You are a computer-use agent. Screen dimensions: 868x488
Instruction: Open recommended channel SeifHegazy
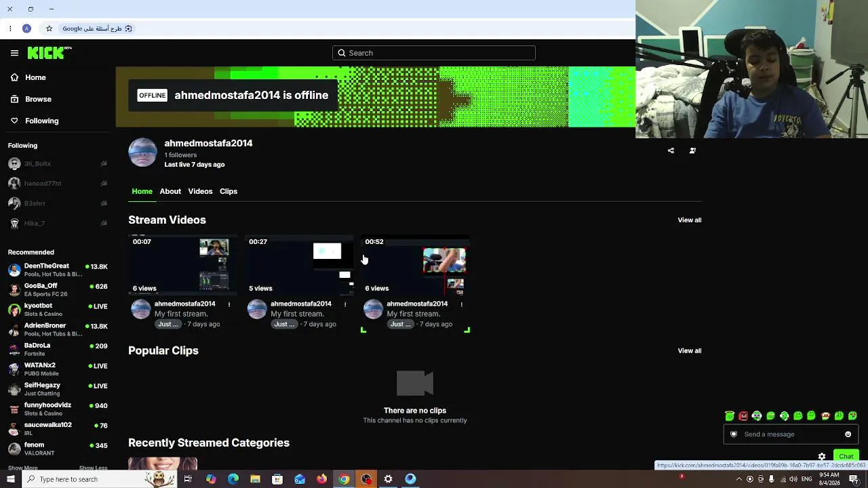coord(58,389)
